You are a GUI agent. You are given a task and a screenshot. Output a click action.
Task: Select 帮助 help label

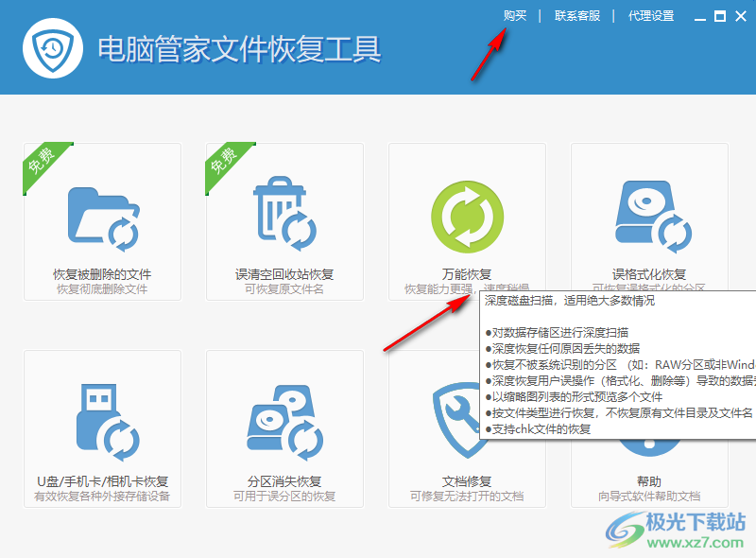(649, 481)
